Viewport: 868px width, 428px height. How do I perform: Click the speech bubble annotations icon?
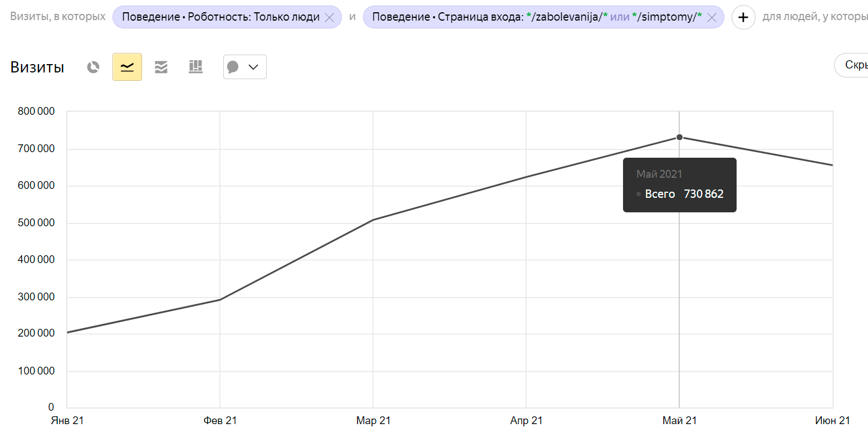[x=233, y=67]
